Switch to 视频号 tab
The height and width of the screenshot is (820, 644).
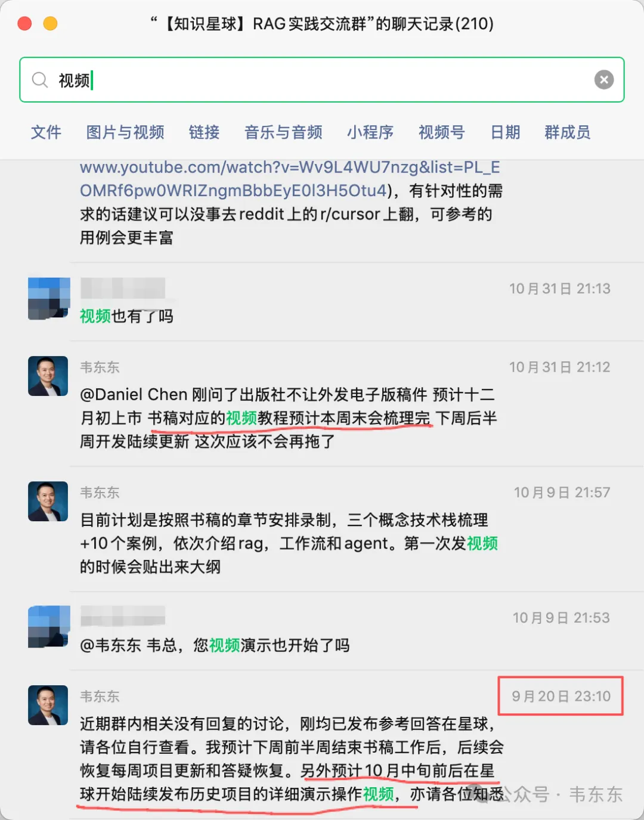click(442, 132)
